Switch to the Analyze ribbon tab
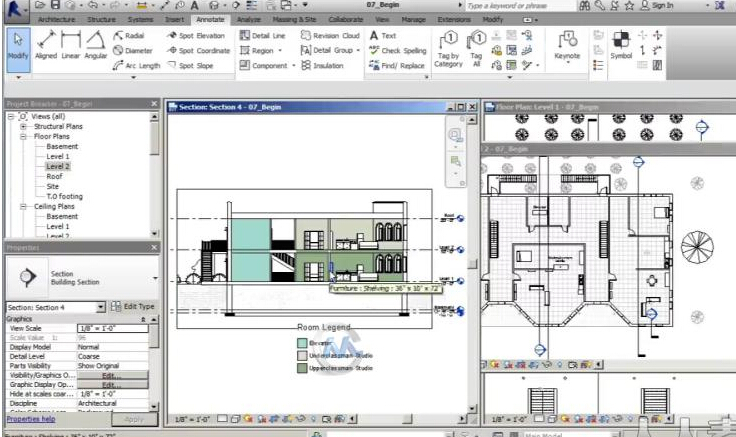The width and height of the screenshot is (736, 437). click(x=249, y=19)
